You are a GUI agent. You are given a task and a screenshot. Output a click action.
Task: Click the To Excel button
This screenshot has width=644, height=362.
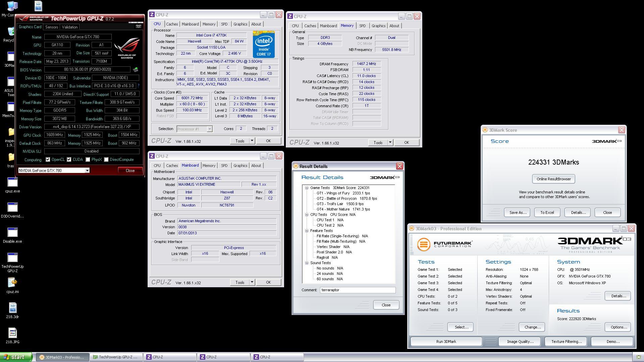pos(547,213)
